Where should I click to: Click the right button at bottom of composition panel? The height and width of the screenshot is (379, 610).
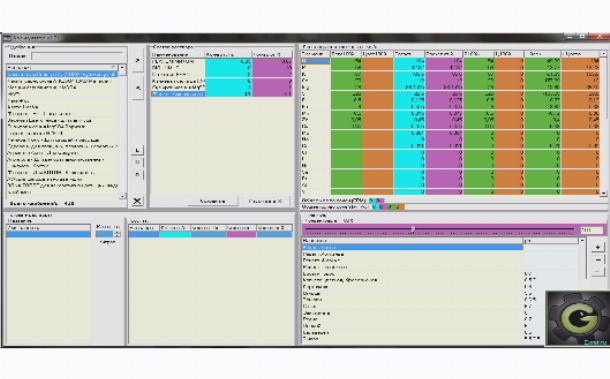point(265,201)
